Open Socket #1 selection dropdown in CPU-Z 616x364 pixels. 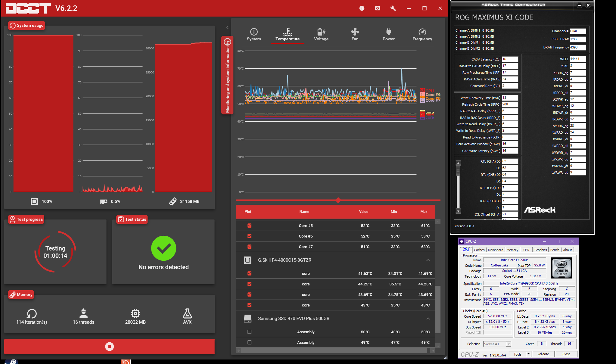497,344
